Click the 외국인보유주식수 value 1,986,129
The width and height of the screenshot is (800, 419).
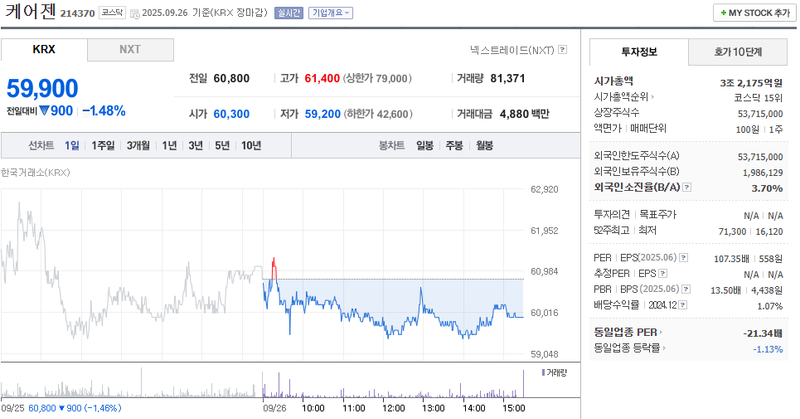click(763, 172)
